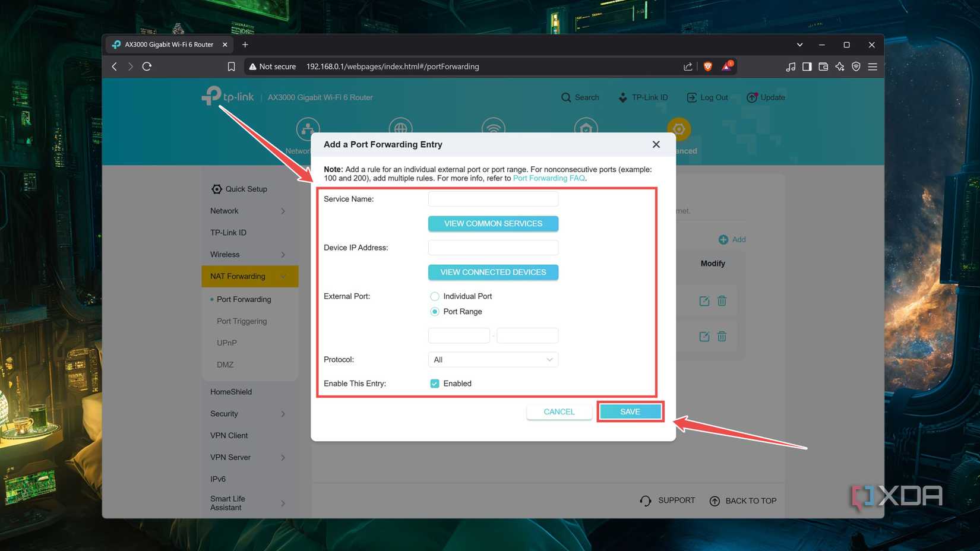Open Brave VPN shield icon
The width and height of the screenshot is (980, 551).
(856, 66)
